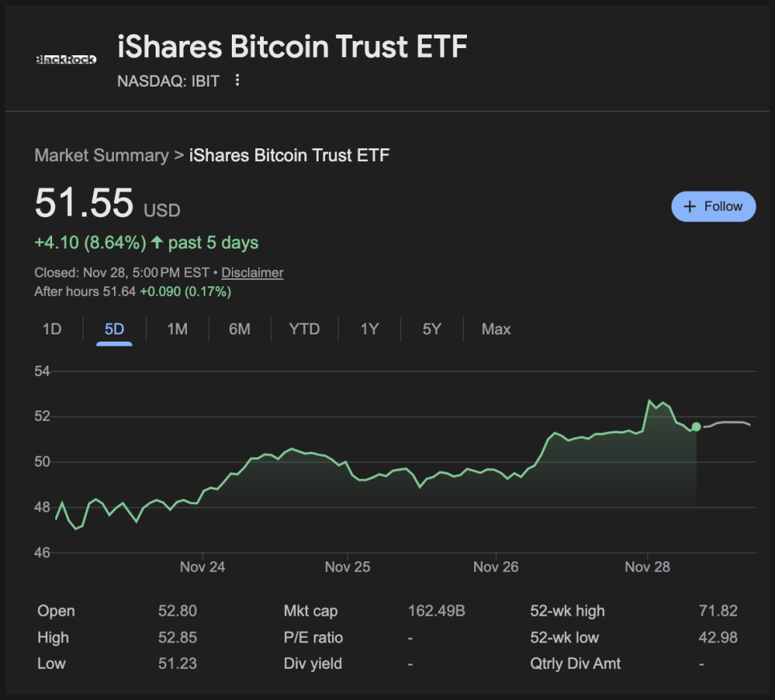View the 1Y price chart
This screenshot has height=700, width=775.
369,329
